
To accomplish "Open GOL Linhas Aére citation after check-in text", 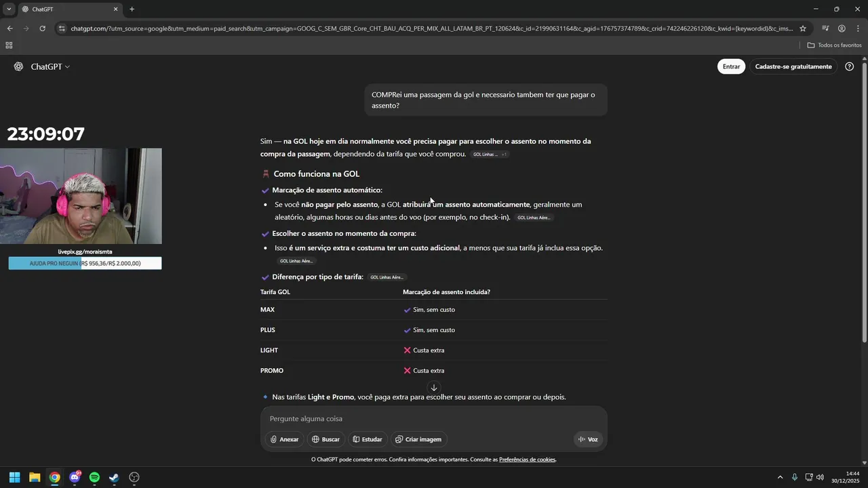I will (534, 218).
